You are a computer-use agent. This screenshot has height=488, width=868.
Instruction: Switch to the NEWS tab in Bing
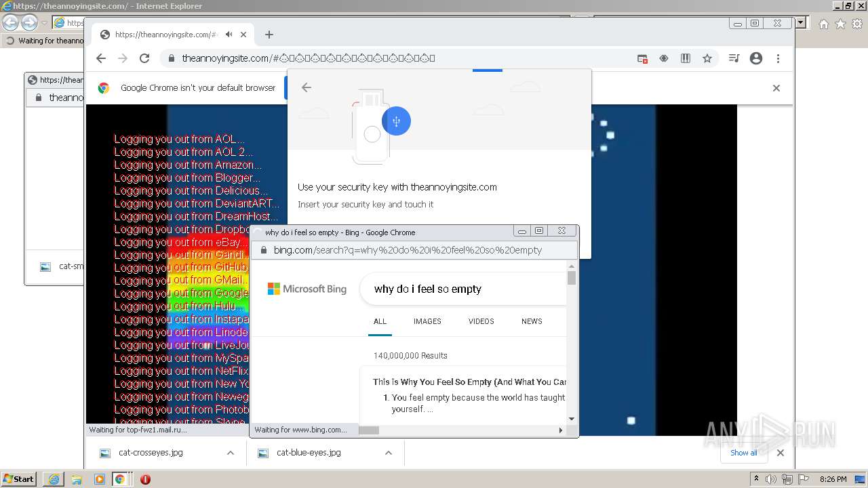[532, 321]
